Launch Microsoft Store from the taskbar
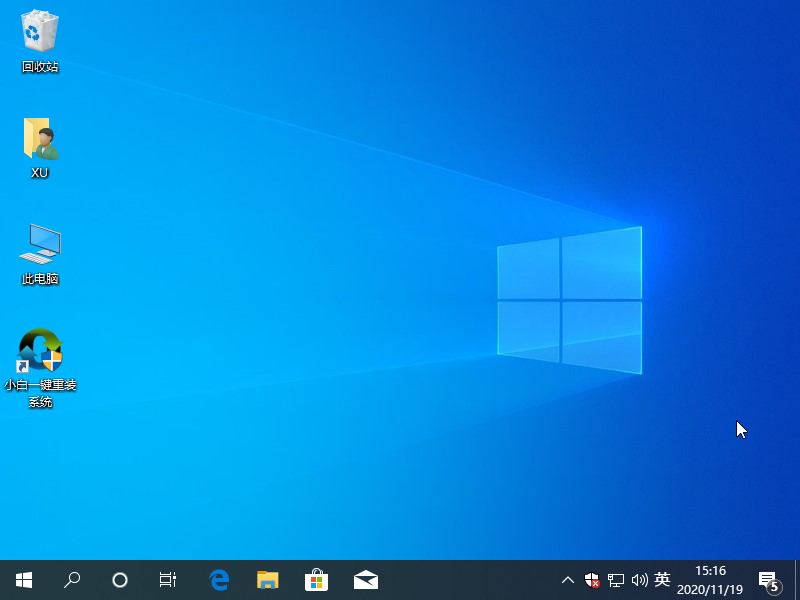 [x=316, y=580]
